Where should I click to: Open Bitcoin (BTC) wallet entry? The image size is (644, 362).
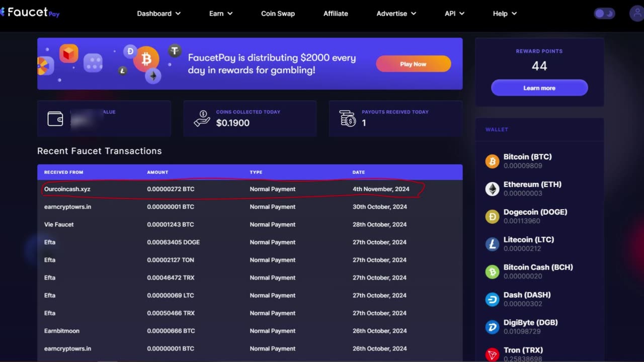coord(539,161)
